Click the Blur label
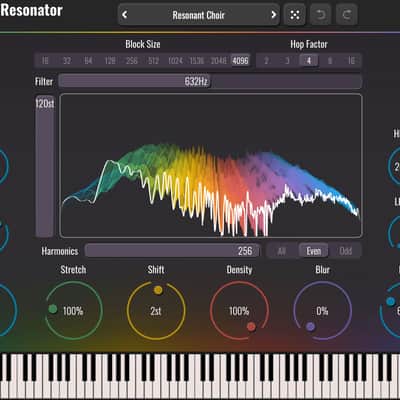400x400 pixels. [x=322, y=269]
